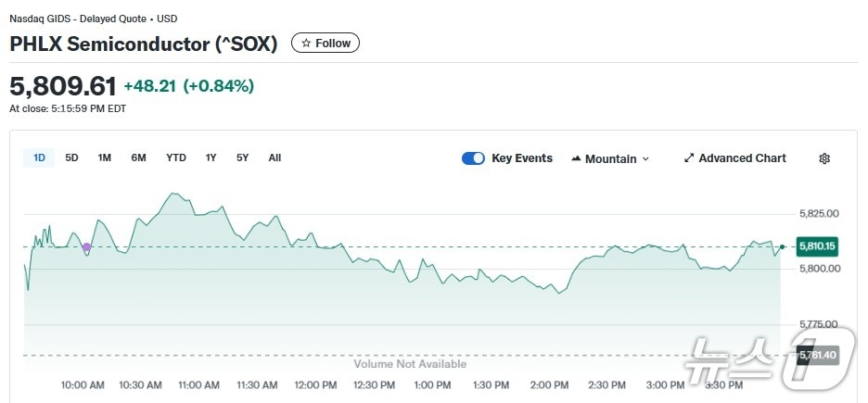Expand the Mountain chart type dropdown chevron
The image size is (868, 403).
tap(645, 159)
